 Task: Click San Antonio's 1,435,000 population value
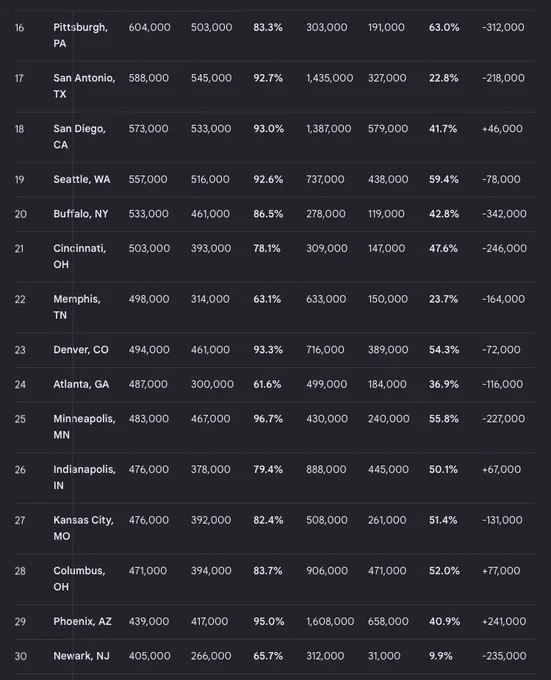pos(329,78)
